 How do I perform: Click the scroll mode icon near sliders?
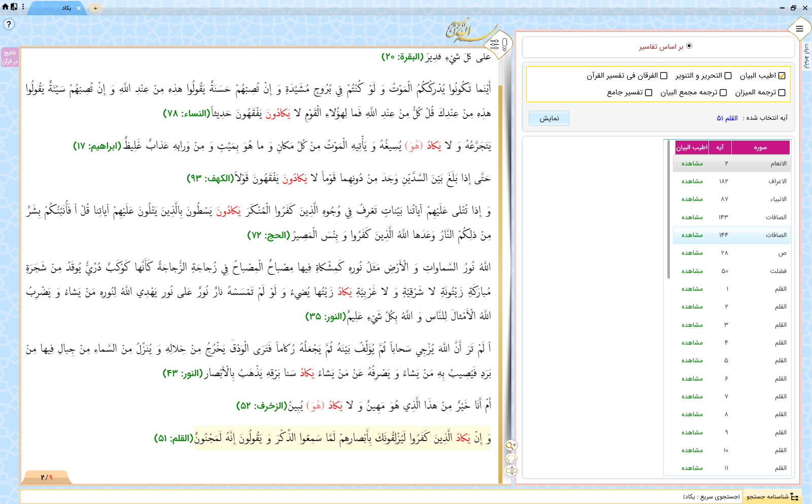(504, 44)
